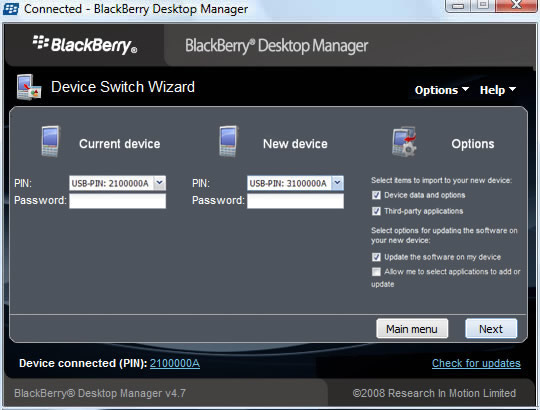Click the Options gear phone icon
Screen dimensions: 540x410
click(x=404, y=141)
